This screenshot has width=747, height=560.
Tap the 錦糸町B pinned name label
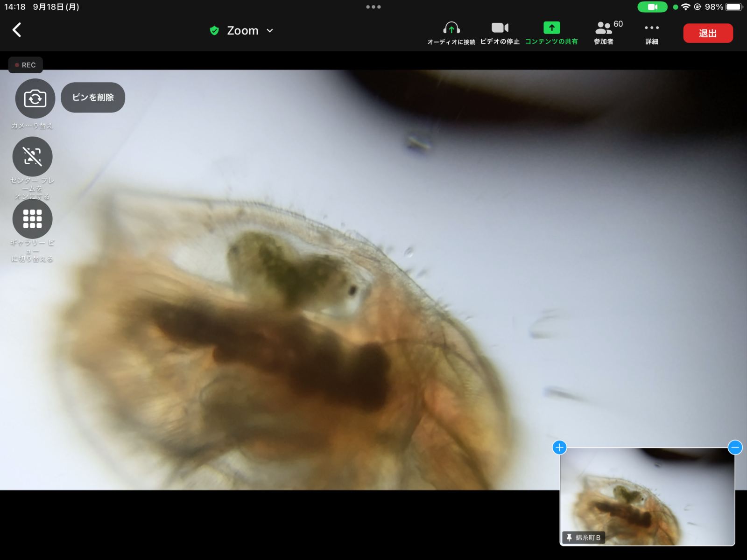tap(584, 538)
